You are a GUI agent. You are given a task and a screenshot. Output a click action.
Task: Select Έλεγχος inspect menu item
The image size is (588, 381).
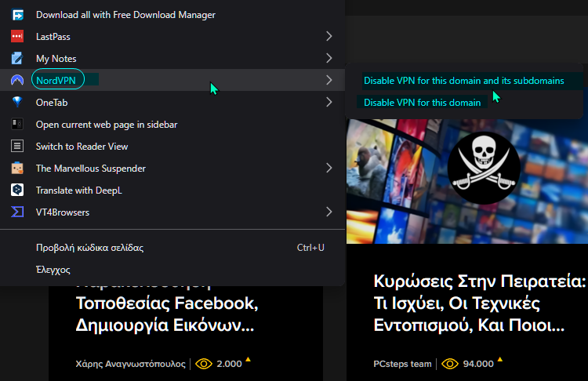coord(172,269)
